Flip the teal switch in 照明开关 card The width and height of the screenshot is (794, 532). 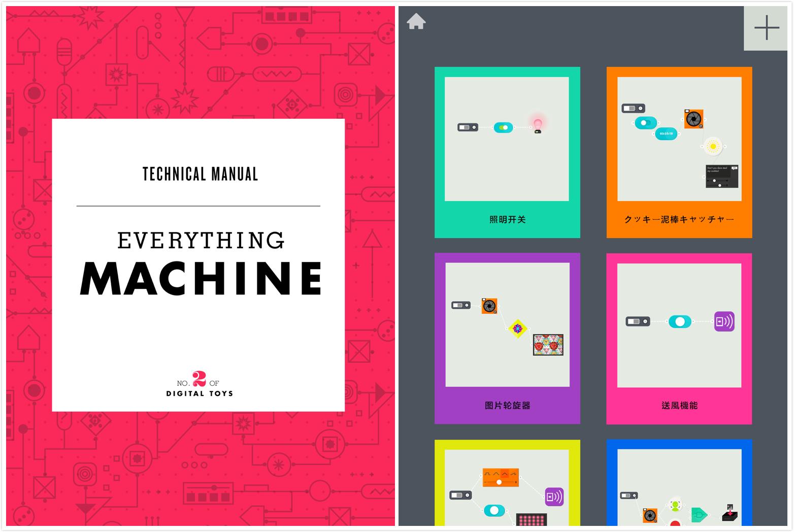pyautogui.click(x=503, y=127)
